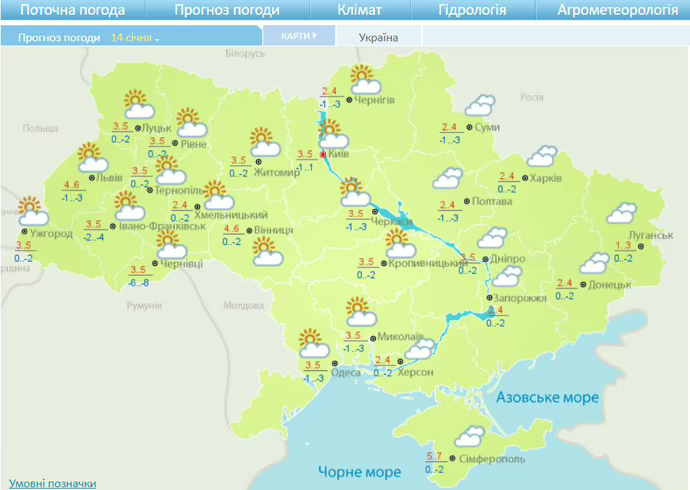690x490 pixels.
Task: Click the Україна breadcrumb label
Action: (x=378, y=38)
